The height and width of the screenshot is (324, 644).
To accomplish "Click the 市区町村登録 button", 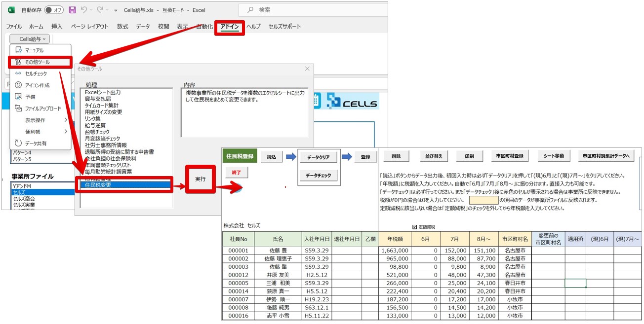I will click(510, 156).
